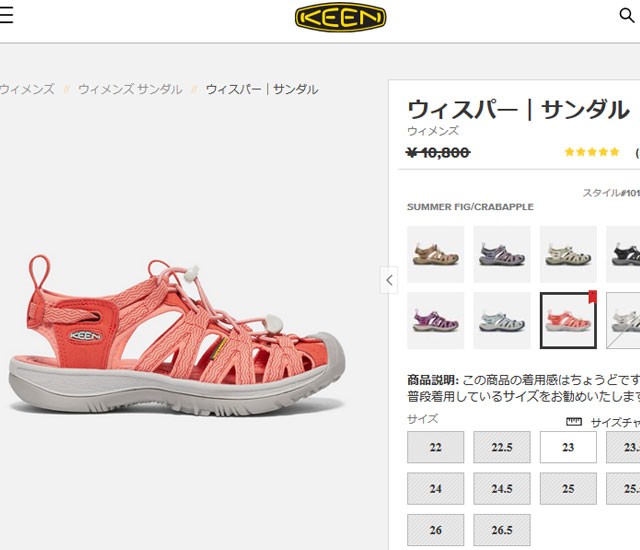640x550 pixels.
Task: Open the size chart ruler icon
Action: [x=573, y=421]
